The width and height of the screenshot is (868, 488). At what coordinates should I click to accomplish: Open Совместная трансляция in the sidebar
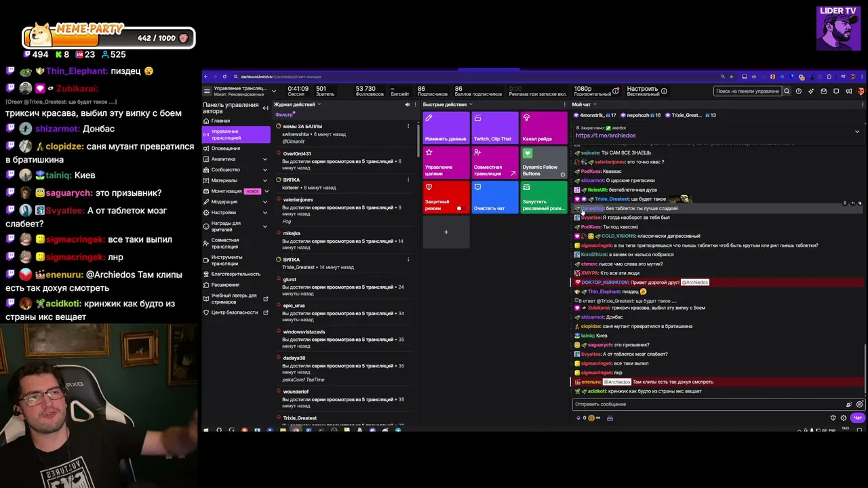click(x=235, y=243)
